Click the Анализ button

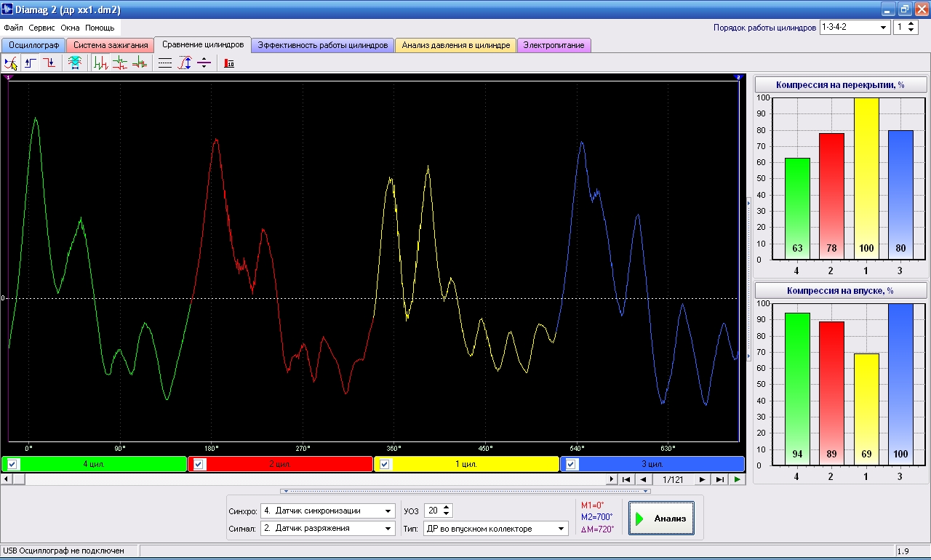pos(662,519)
